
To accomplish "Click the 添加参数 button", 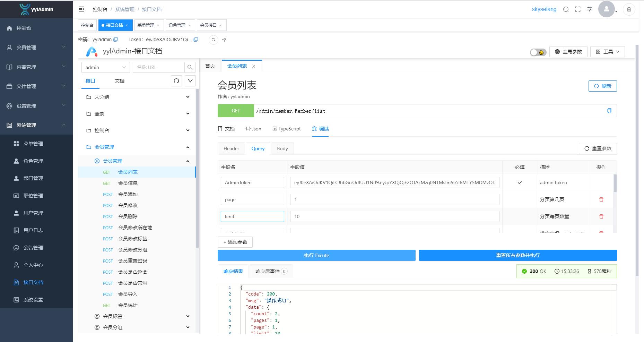I will click(x=235, y=242).
